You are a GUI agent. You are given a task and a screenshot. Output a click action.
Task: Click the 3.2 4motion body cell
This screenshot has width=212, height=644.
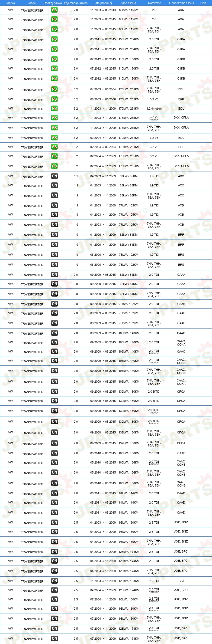point(154,109)
